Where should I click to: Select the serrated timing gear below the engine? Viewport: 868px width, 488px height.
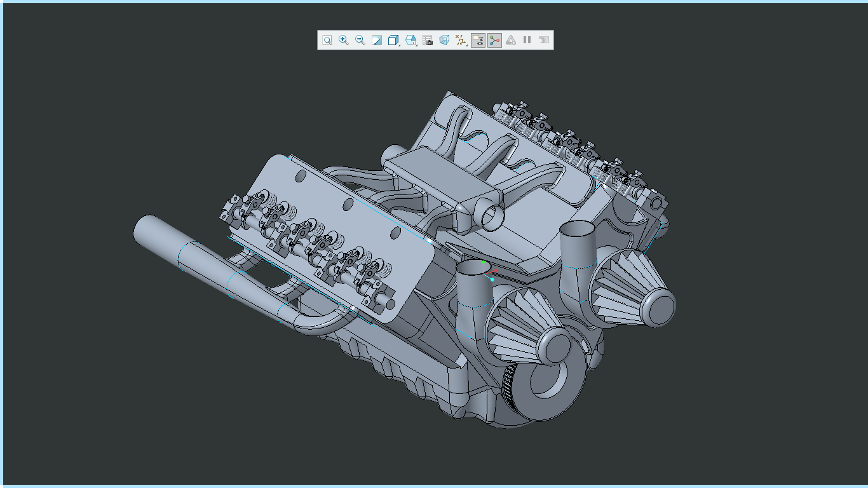tap(508, 381)
